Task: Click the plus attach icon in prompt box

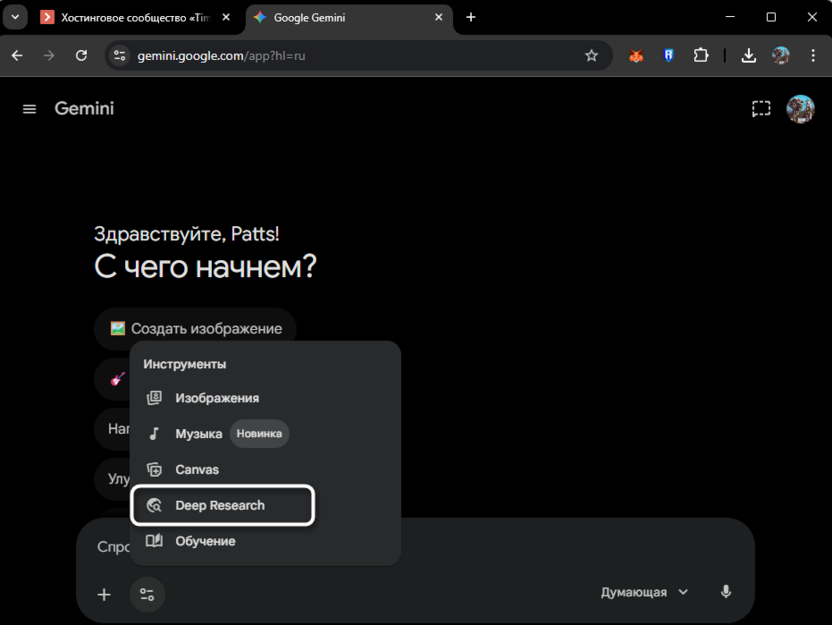Action: (x=104, y=594)
